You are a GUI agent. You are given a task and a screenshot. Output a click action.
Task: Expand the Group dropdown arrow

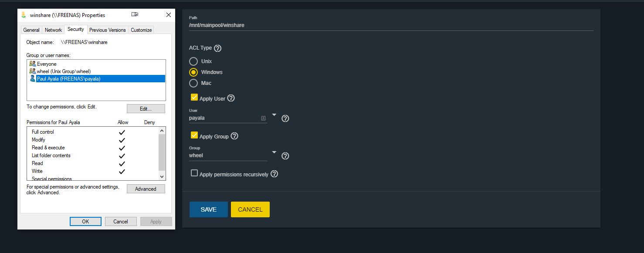click(274, 152)
